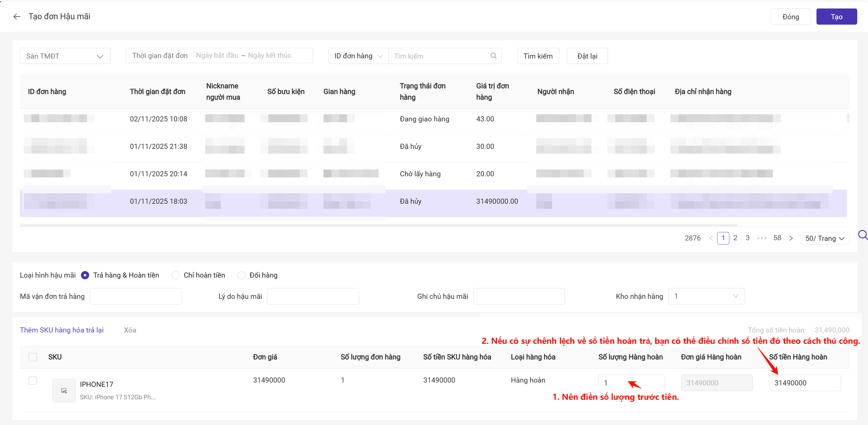Click the IPHONE17 product image placeholder
The image size is (868, 425).
[64, 390]
